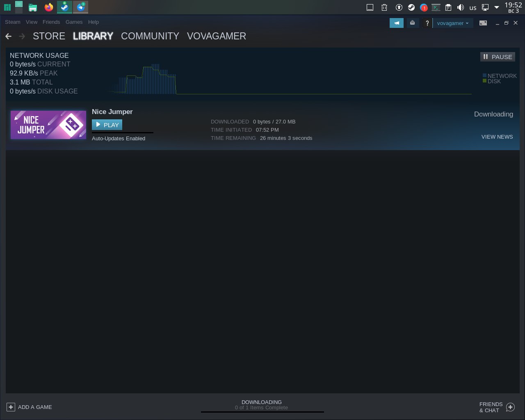525x420 pixels.
Task: Go to the LIBRARY tab
Action: click(x=93, y=36)
